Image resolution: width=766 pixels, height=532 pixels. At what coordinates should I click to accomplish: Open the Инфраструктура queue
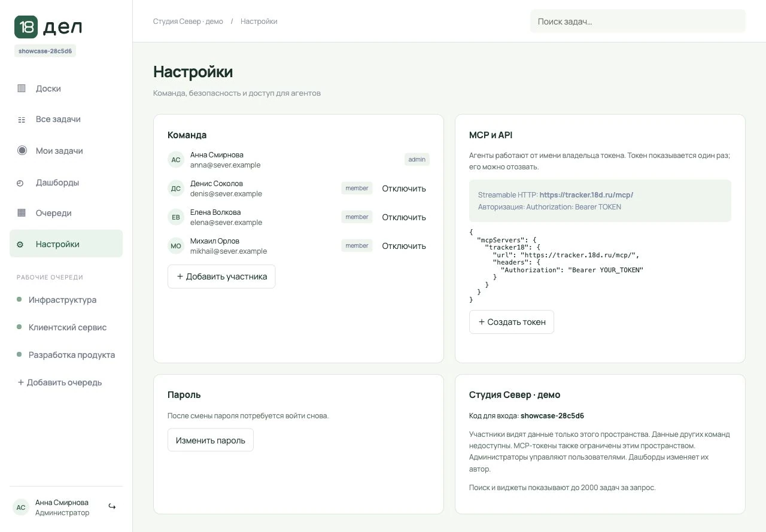pyautogui.click(x=66, y=300)
